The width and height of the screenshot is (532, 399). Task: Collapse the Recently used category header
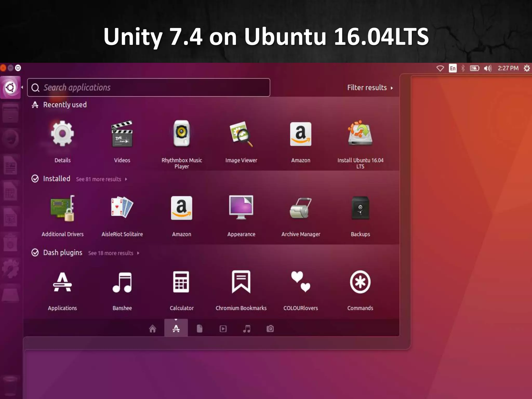[59, 105]
